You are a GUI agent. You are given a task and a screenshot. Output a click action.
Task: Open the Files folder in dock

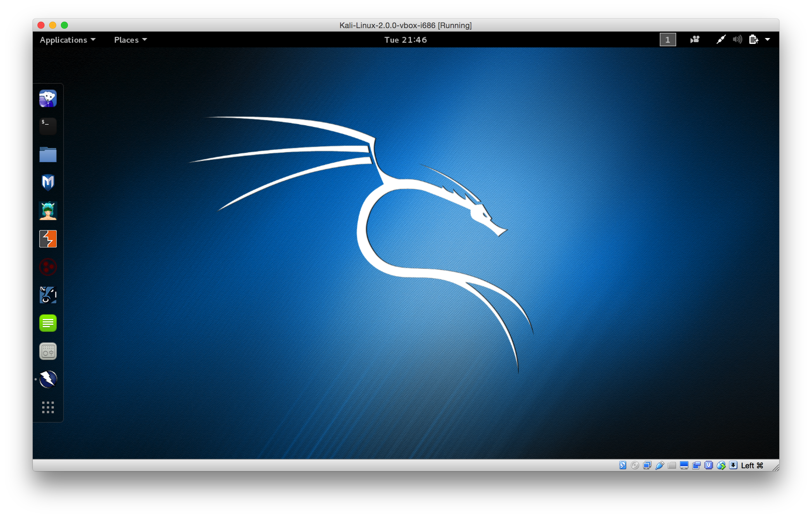coord(48,155)
